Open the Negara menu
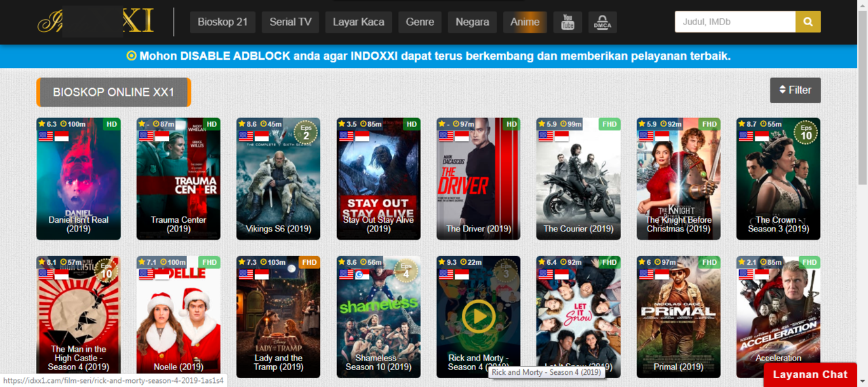 click(x=472, y=22)
